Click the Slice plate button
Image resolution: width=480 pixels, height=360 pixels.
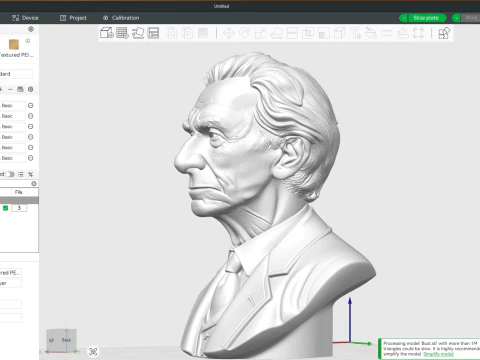click(x=426, y=18)
